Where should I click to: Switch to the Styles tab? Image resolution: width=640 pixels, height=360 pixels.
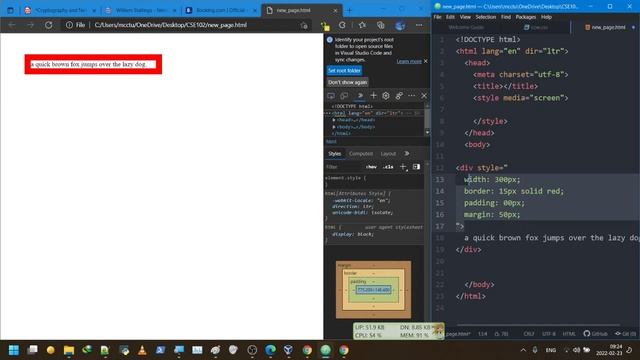[334, 154]
